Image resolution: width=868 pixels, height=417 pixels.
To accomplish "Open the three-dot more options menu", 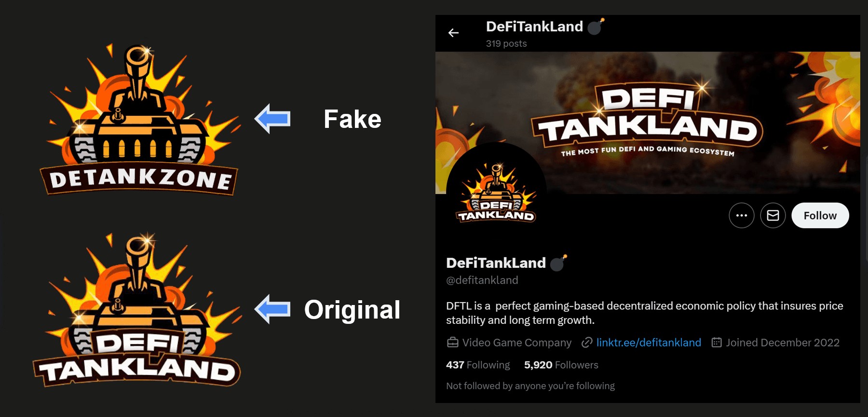I will click(742, 215).
